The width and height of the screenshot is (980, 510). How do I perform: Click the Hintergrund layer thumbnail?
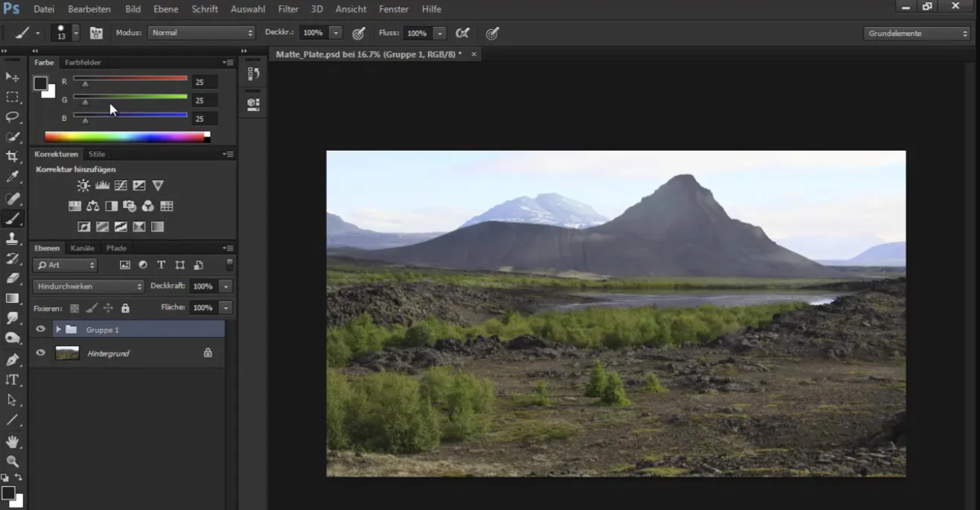coord(67,353)
